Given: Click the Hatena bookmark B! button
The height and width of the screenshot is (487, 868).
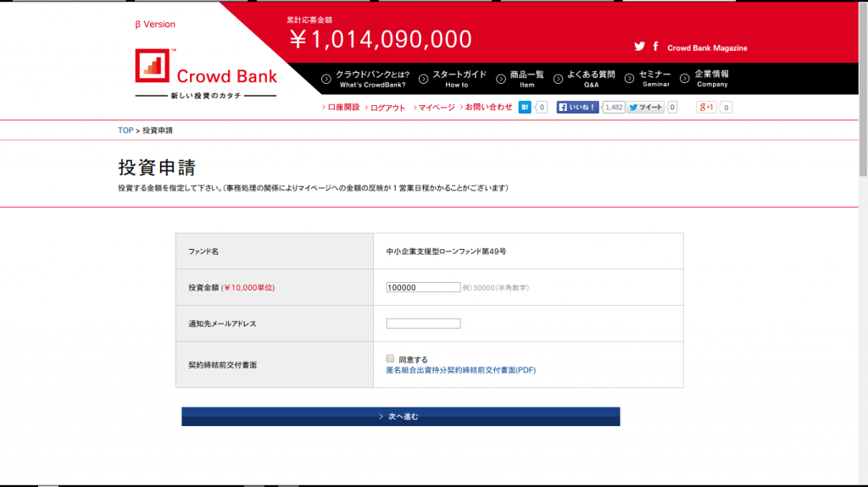Looking at the screenshot, I should click(x=525, y=108).
